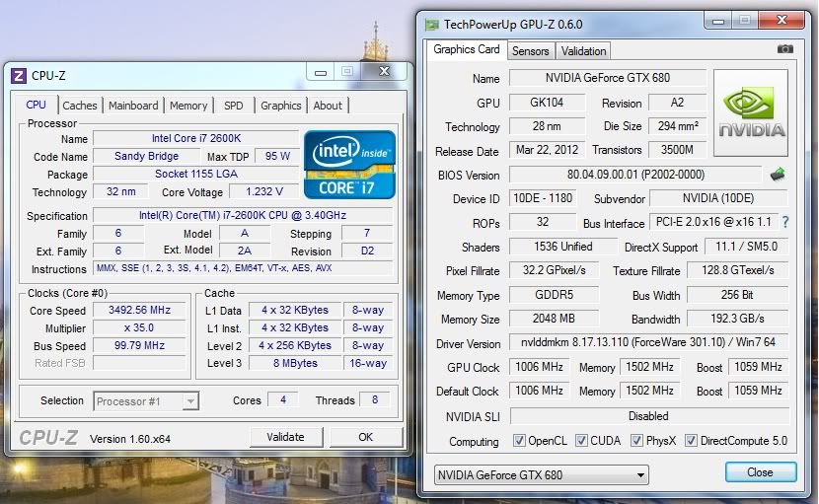Viewport: 819px width, 504px height.
Task: Click the GPU Name field NVIDIA GeForce GTX 680
Action: pyautogui.click(x=608, y=78)
